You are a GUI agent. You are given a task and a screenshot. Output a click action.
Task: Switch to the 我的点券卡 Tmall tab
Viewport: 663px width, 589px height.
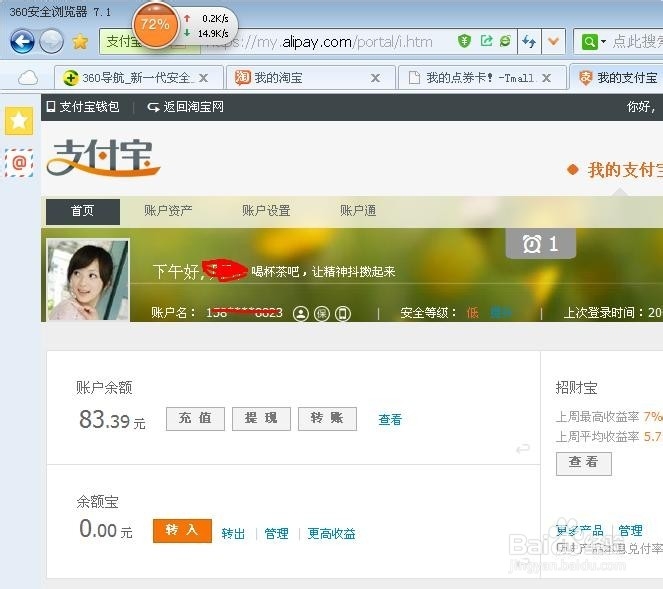[482, 78]
